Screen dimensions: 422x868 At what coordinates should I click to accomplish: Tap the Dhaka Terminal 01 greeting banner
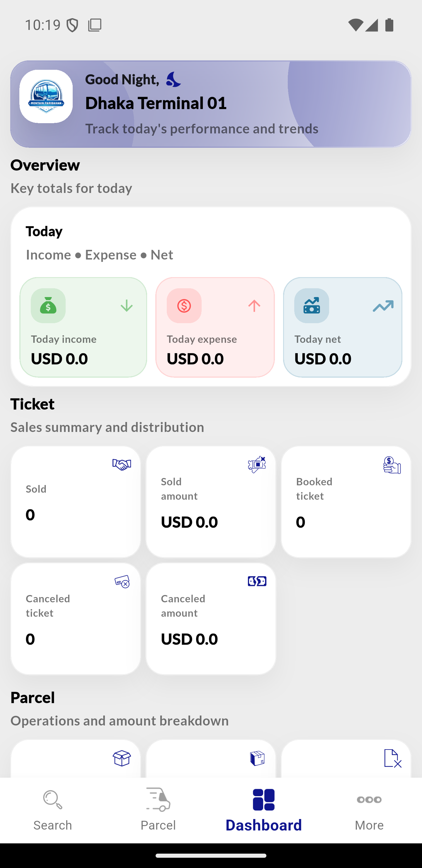pyautogui.click(x=211, y=104)
